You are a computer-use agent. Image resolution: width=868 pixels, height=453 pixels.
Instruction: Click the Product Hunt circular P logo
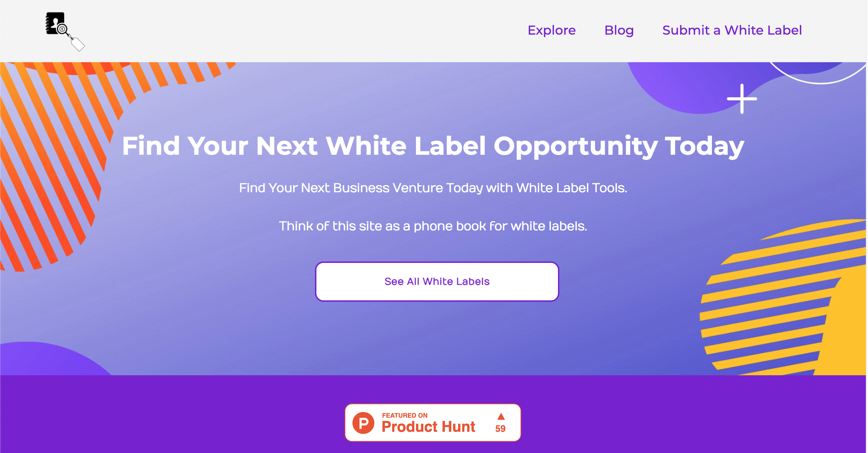pos(363,423)
